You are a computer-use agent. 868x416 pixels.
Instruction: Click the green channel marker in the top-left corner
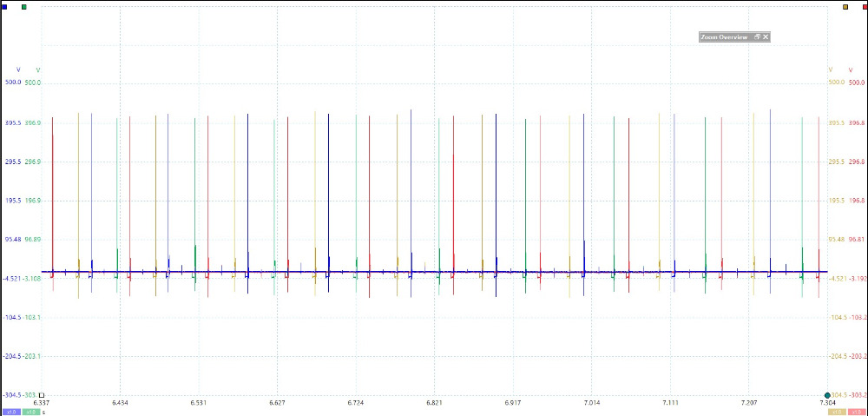(23, 6)
